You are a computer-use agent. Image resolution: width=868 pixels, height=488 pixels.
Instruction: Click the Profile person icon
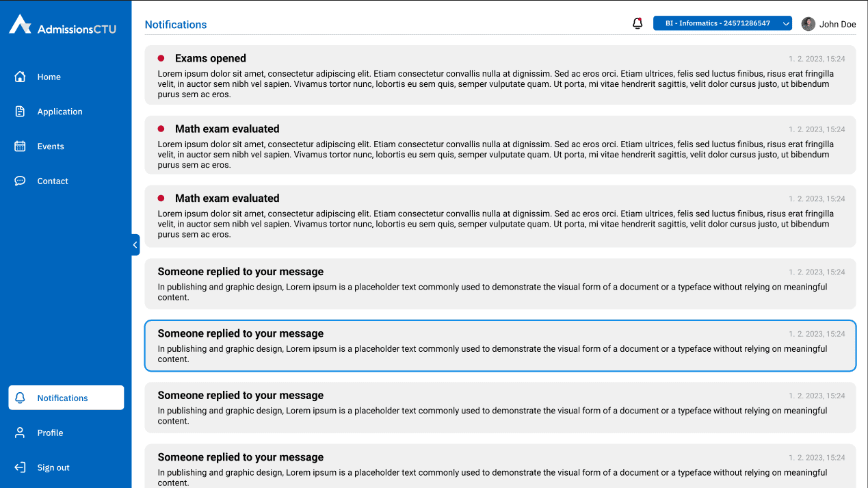[x=20, y=433]
